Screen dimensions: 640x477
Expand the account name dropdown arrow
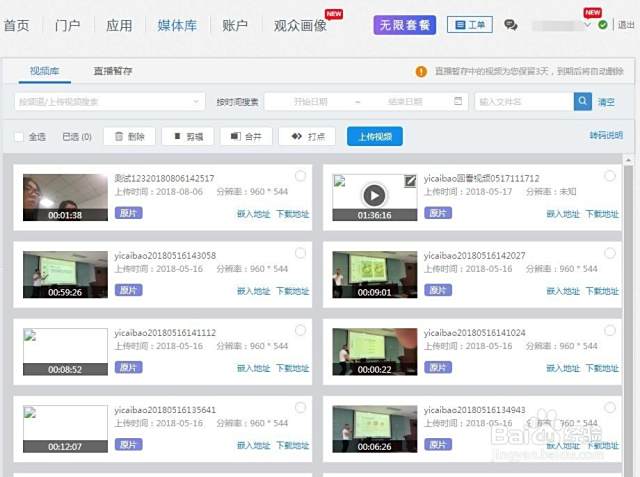coord(587,25)
